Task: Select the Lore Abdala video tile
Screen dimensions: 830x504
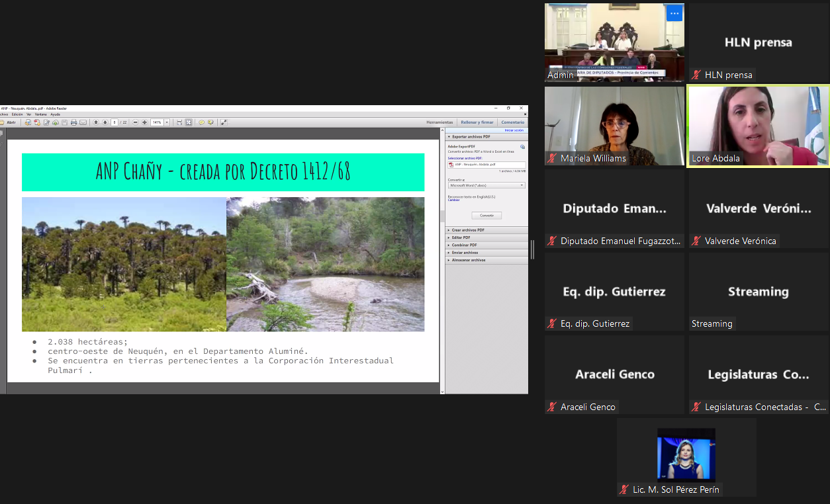Action: 759,126
